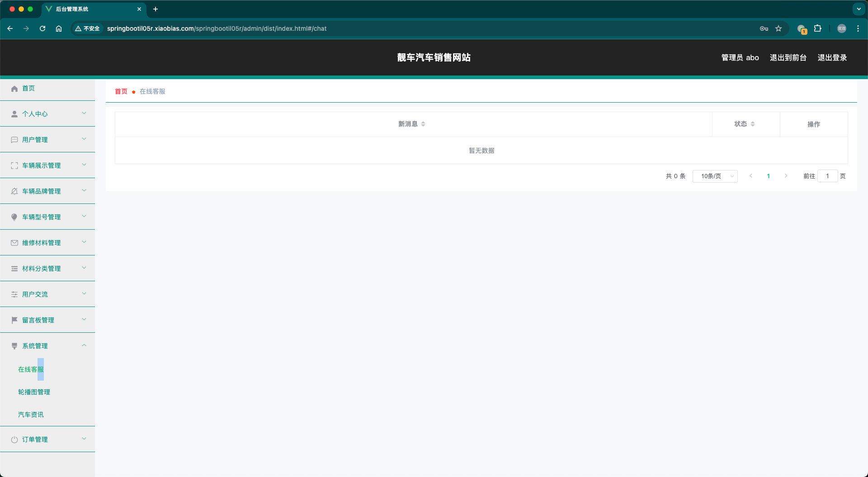
Task: Close the 后台管理系统 browser tab
Action: point(139,9)
